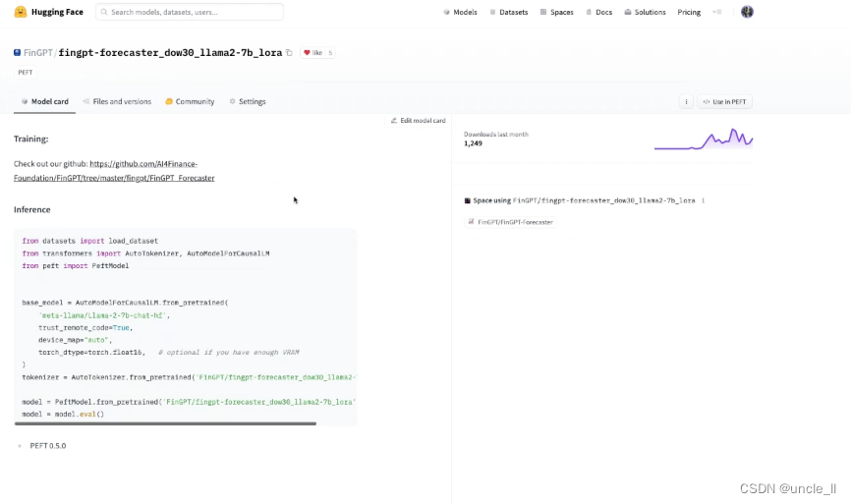The width and height of the screenshot is (851, 504).
Task: Open Spaces in the top navigation
Action: 557,12
